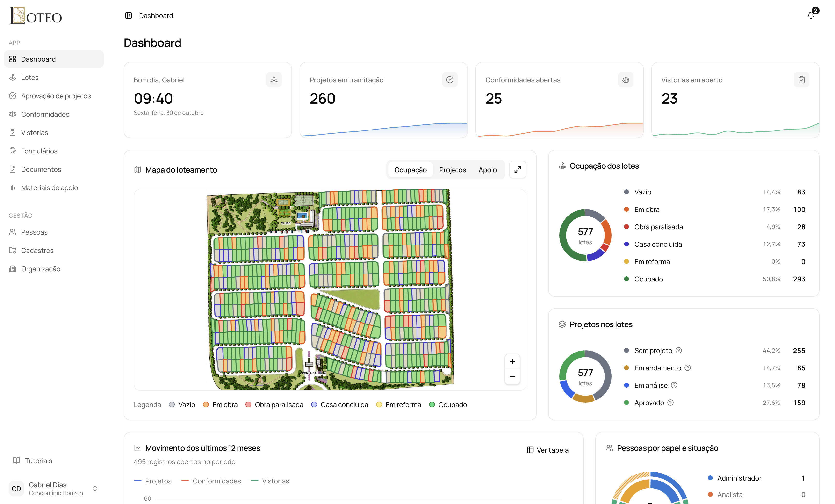Image resolution: width=835 pixels, height=504 pixels.
Task: Switch map to Apoio tab
Action: (x=487, y=170)
